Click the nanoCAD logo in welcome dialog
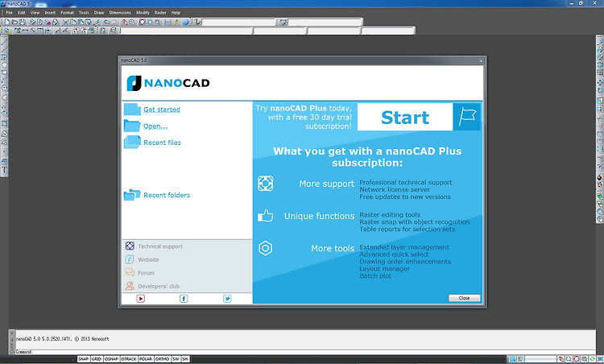604x364 pixels. [x=168, y=83]
